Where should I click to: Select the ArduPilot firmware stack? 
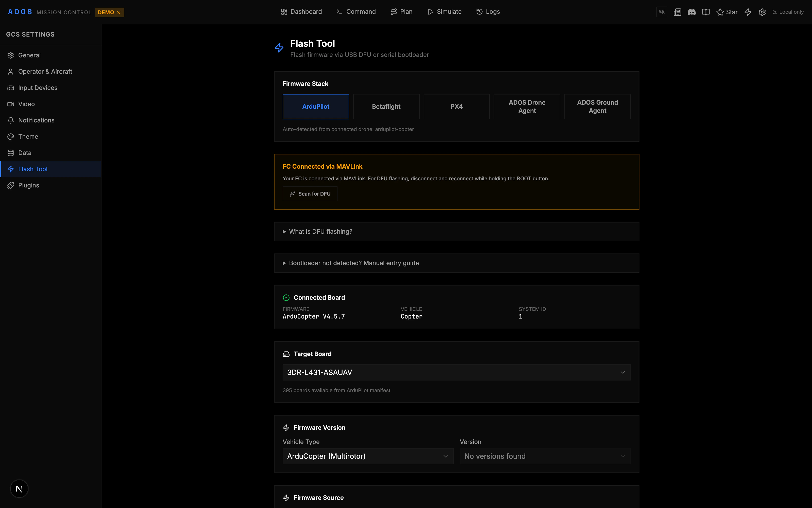(x=316, y=106)
